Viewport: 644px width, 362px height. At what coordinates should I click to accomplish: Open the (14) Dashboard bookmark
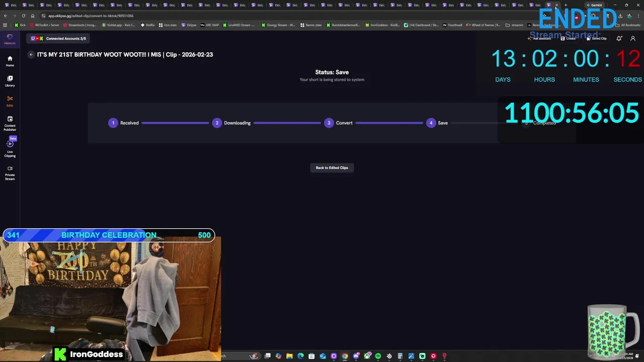(422, 25)
